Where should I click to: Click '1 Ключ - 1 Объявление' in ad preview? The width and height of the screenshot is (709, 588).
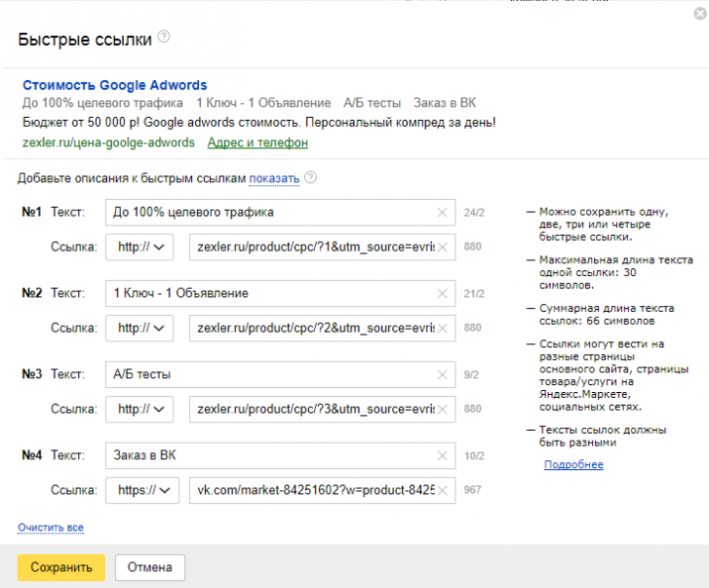[263, 103]
